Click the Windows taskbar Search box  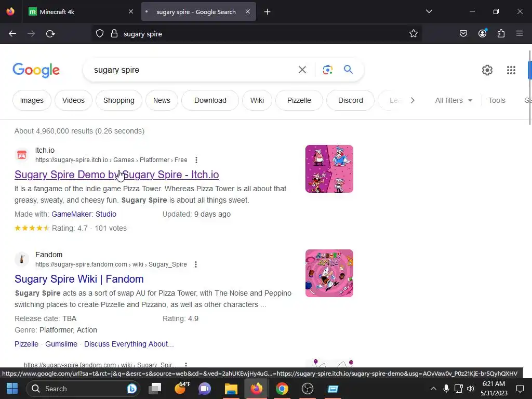coord(83,389)
